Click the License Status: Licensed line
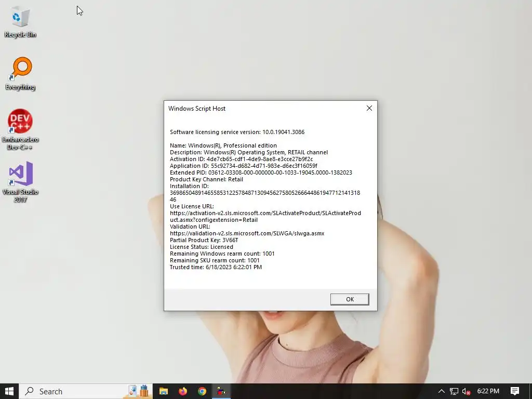 tap(201, 247)
